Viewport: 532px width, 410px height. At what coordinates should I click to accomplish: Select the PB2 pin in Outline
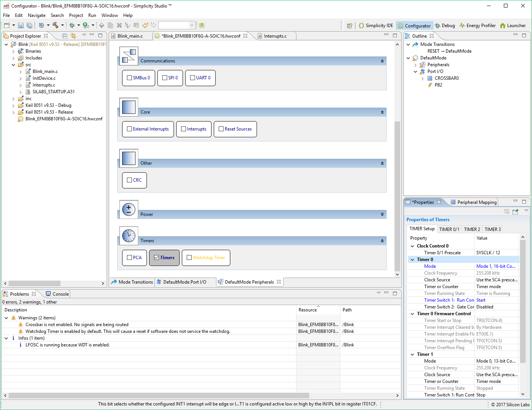438,85
